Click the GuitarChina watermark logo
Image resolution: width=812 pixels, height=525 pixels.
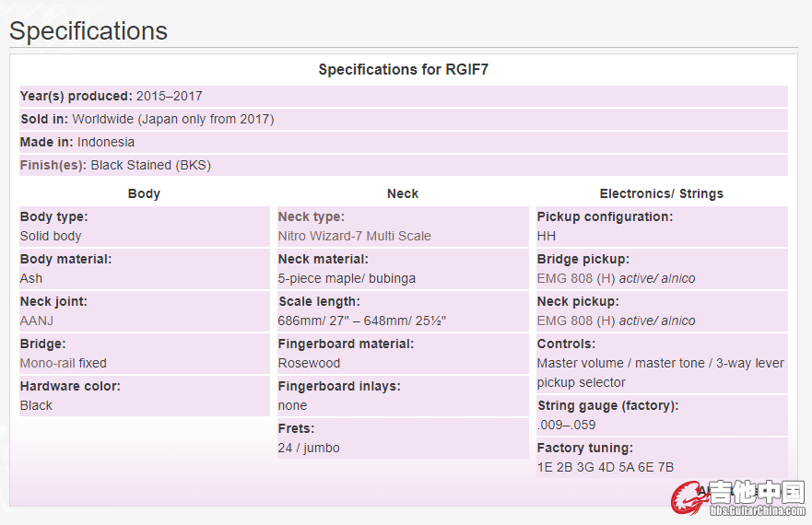[737, 497]
